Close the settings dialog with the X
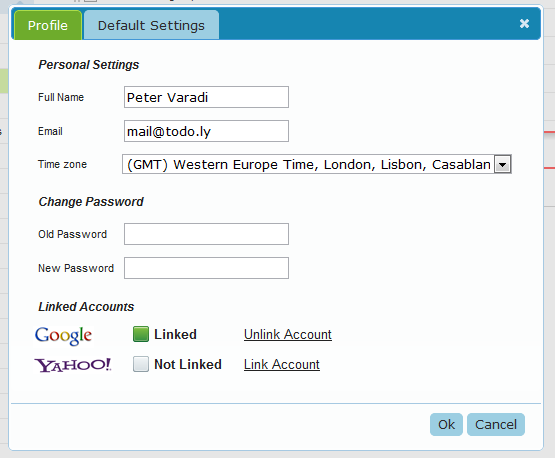Screen dimensions: 555x458 tap(524, 24)
